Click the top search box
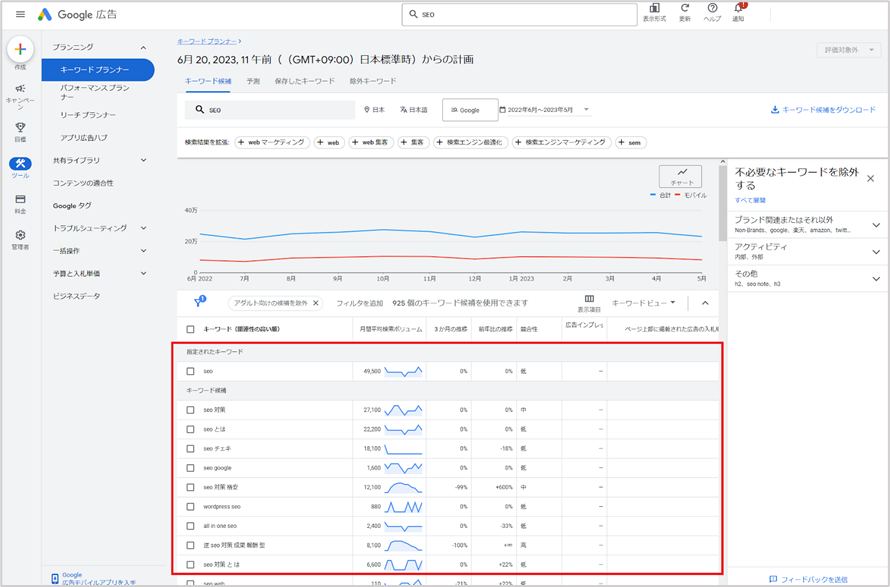 point(519,15)
